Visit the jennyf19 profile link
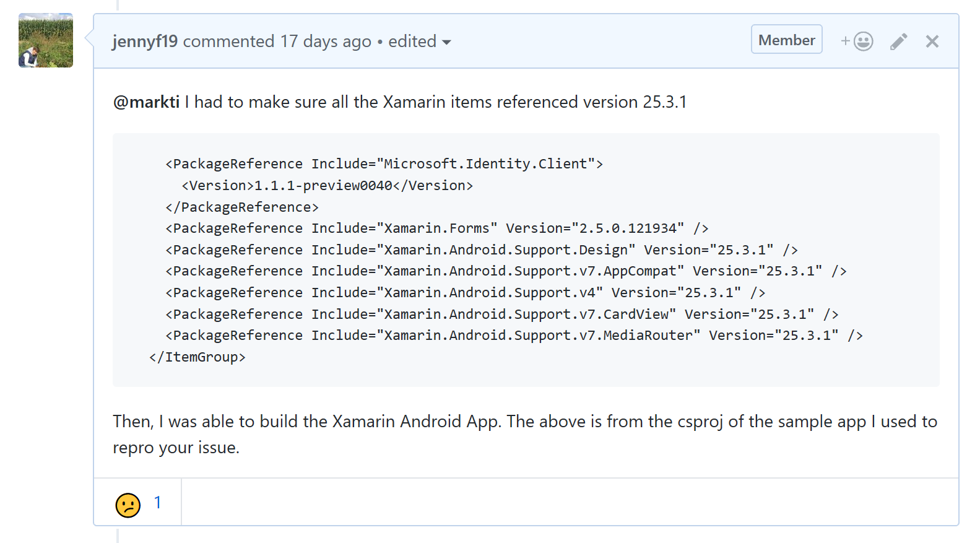Viewport: 980px width, 543px height. pos(145,41)
